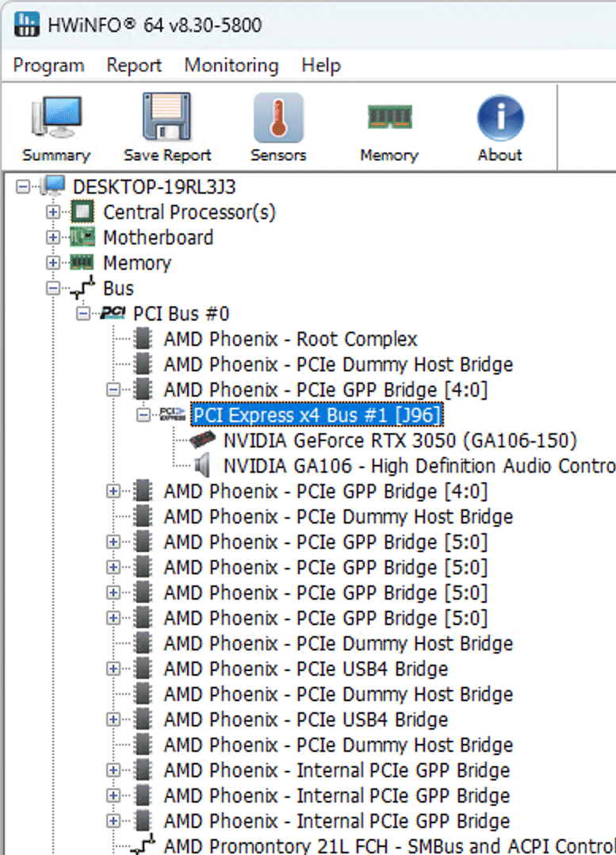Viewport: 616px width, 855px height.
Task: Click the NVIDIA GeForce RTX 3050 card icon
Action: [203, 440]
